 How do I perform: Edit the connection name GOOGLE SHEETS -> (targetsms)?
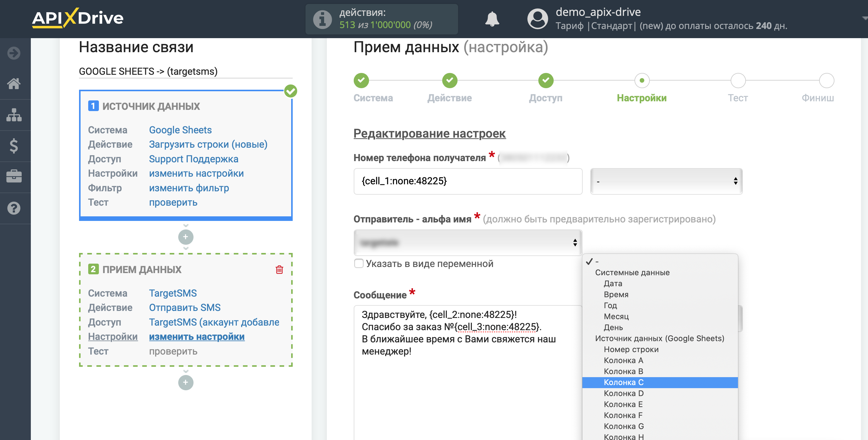[x=186, y=71]
